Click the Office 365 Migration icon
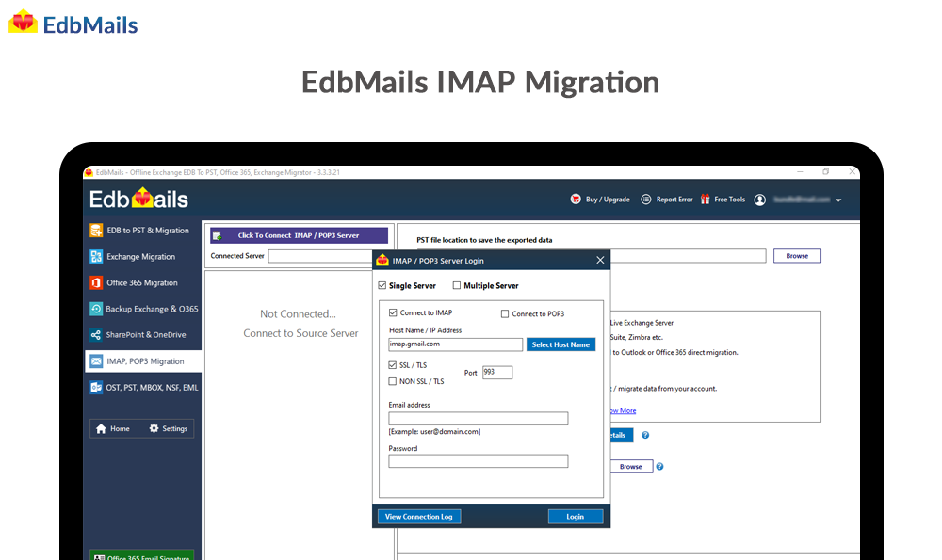 pos(96,282)
